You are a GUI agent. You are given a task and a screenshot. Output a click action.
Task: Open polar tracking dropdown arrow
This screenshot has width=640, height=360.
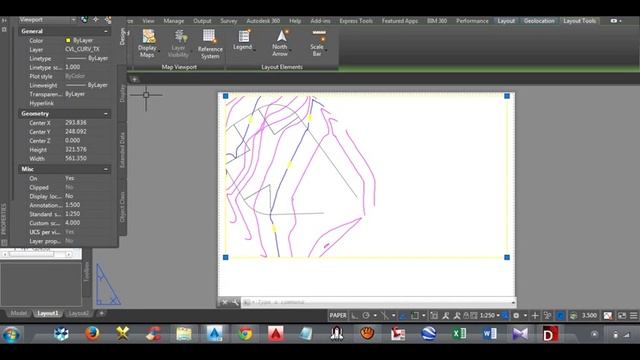pos(375,316)
